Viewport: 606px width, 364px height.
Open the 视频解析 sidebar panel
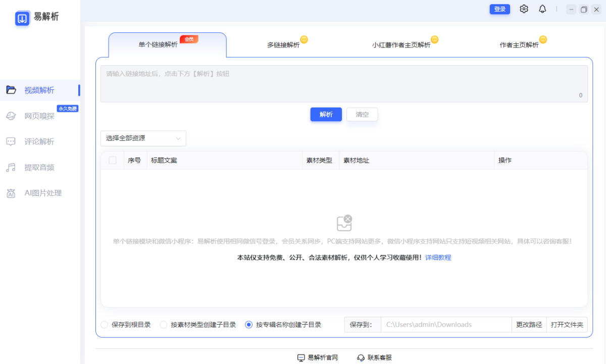[x=40, y=90]
